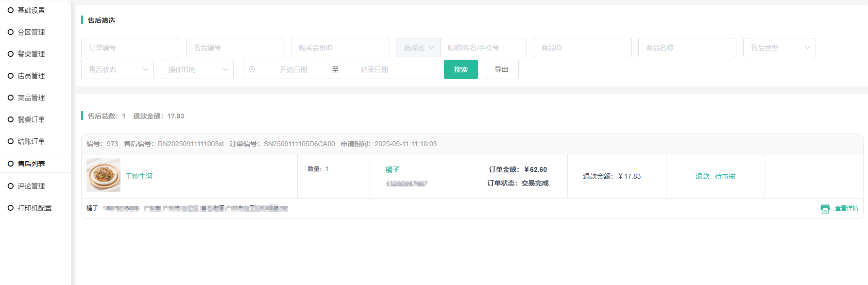Open 结账订单 sidebar entry
Viewport: 868px width, 285px height.
click(31, 141)
